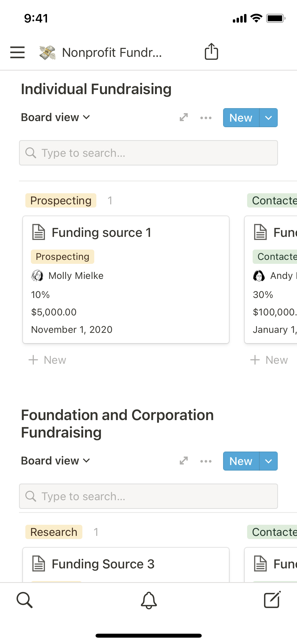Tap the Nonprofit Fundr... page title

(112, 52)
